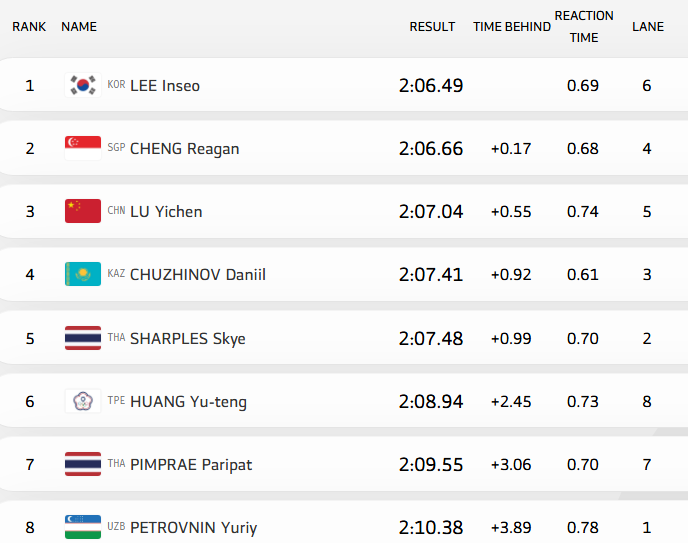Open CHUZHINOV Daniil's profile
Screen dimensions: 688x543
198,275
